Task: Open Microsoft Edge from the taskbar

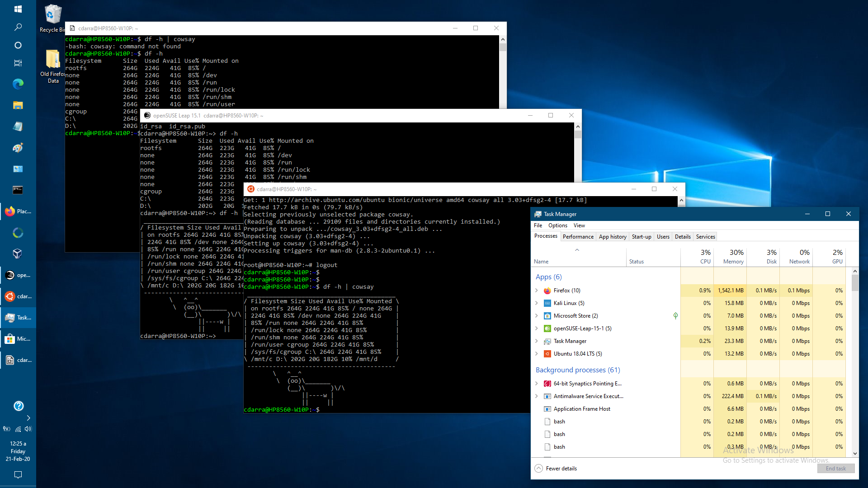Action: click(x=18, y=84)
